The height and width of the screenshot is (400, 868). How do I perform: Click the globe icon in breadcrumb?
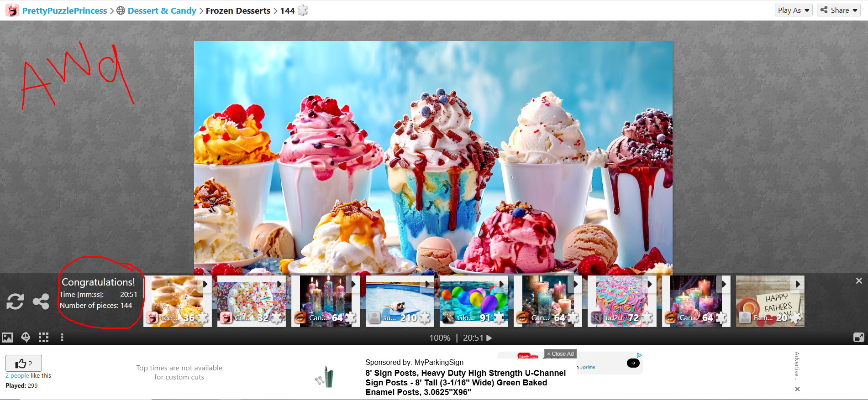click(x=121, y=10)
